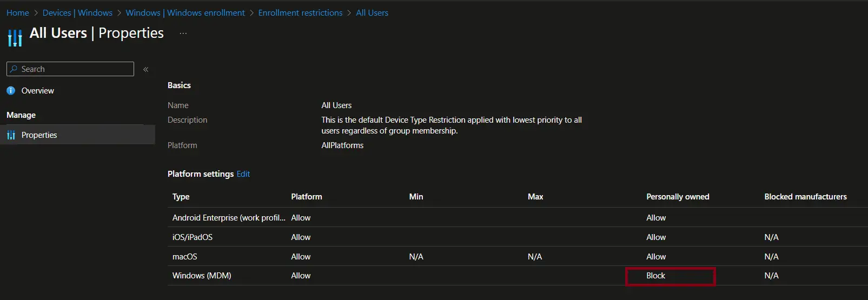Select Properties in the Manage section
The height and width of the screenshot is (300, 868).
tap(39, 135)
